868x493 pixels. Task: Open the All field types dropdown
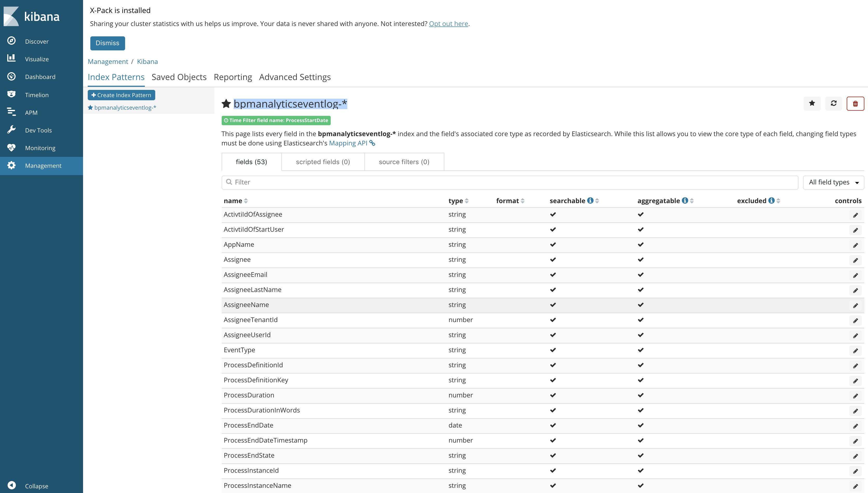coord(833,182)
